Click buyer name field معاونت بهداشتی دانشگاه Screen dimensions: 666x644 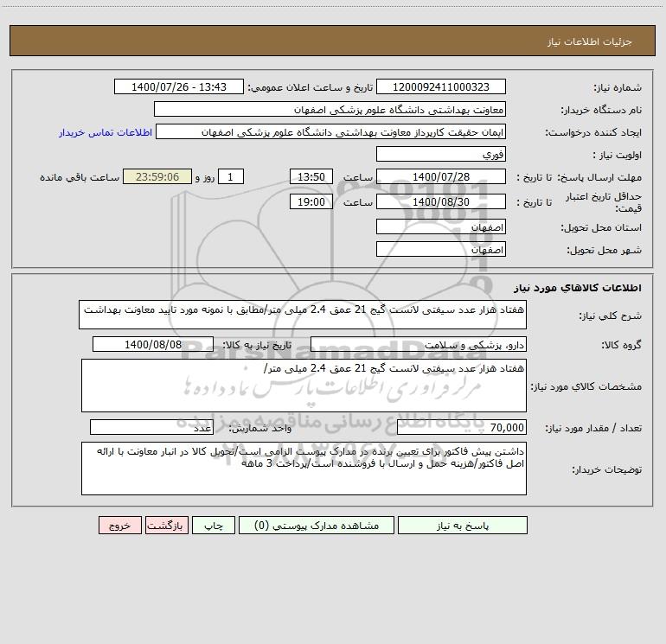coord(330,109)
